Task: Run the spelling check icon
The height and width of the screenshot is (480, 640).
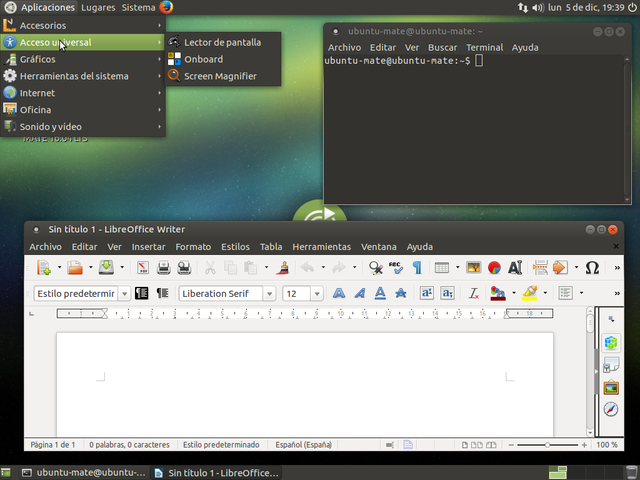Action: (x=396, y=268)
